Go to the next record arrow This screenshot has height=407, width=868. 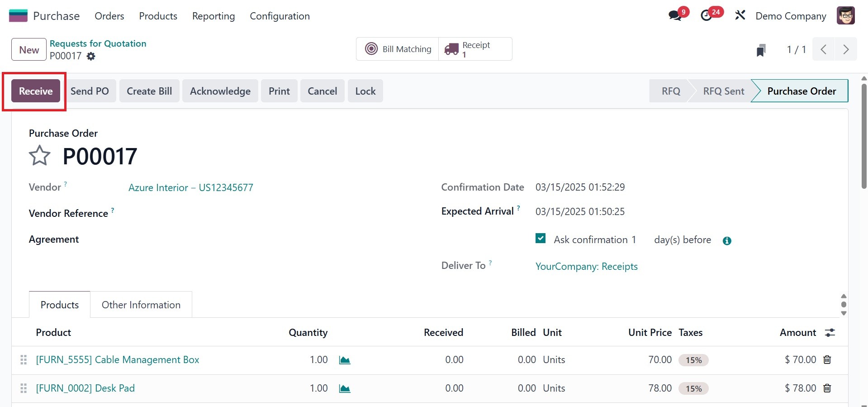pyautogui.click(x=845, y=49)
